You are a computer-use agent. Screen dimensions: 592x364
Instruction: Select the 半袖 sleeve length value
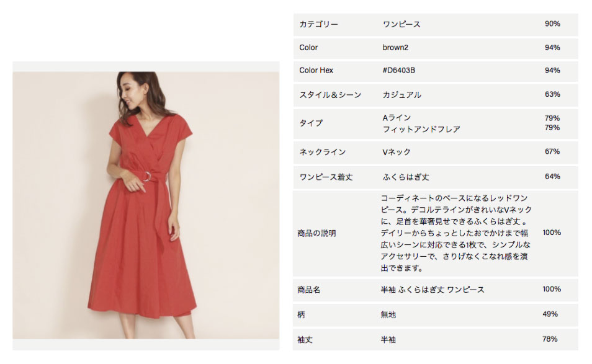(x=388, y=339)
